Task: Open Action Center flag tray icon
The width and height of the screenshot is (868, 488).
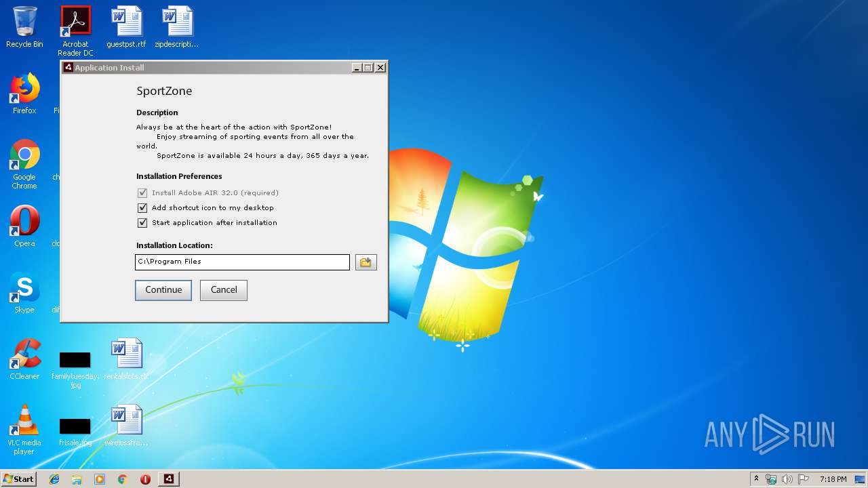Action: (x=804, y=479)
